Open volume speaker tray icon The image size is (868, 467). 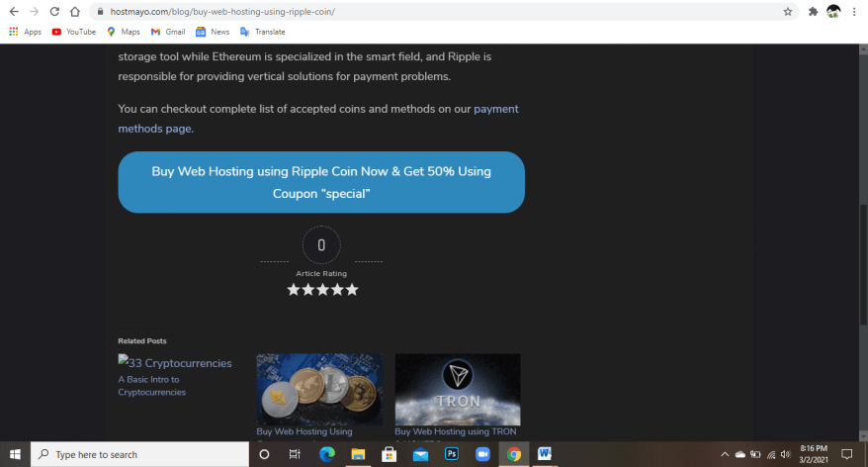[786, 454]
